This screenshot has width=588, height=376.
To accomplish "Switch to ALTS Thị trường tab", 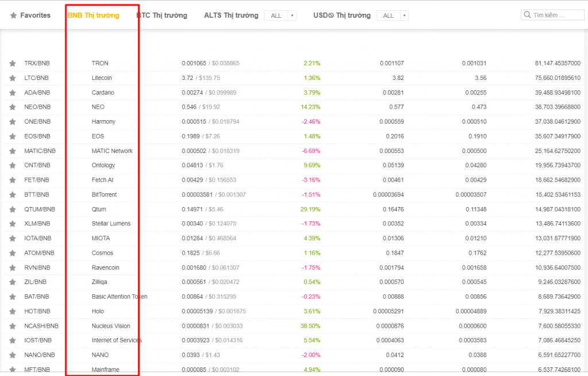I will [231, 16].
